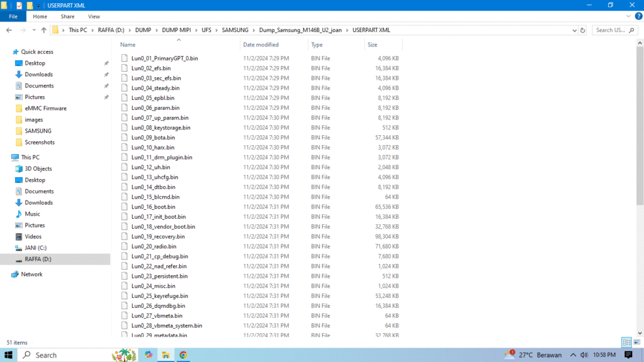Open eMMC Firmware folder in sidebar
The image size is (644, 362).
pos(45,108)
